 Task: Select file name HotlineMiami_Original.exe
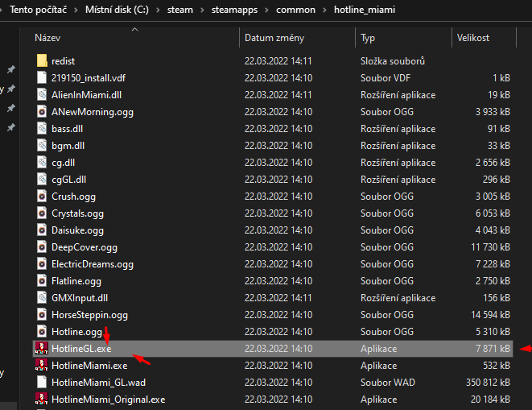[108, 400]
